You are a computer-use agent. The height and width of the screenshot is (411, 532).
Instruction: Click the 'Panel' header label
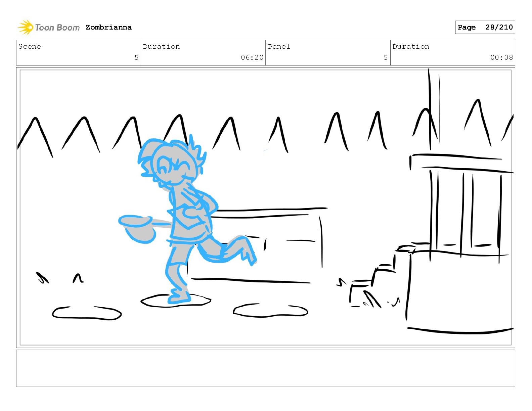click(279, 46)
